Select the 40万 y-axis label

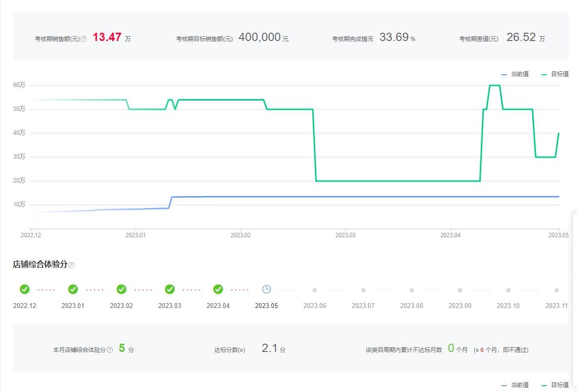tap(19, 133)
